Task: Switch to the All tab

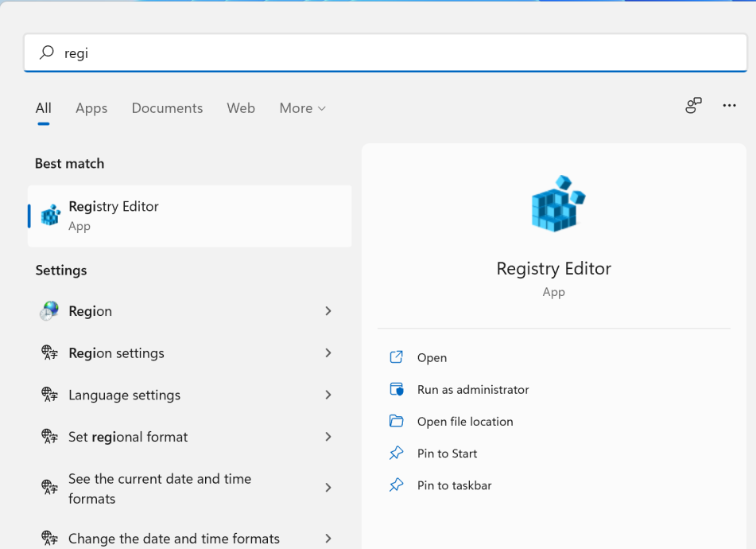Action: coord(44,108)
